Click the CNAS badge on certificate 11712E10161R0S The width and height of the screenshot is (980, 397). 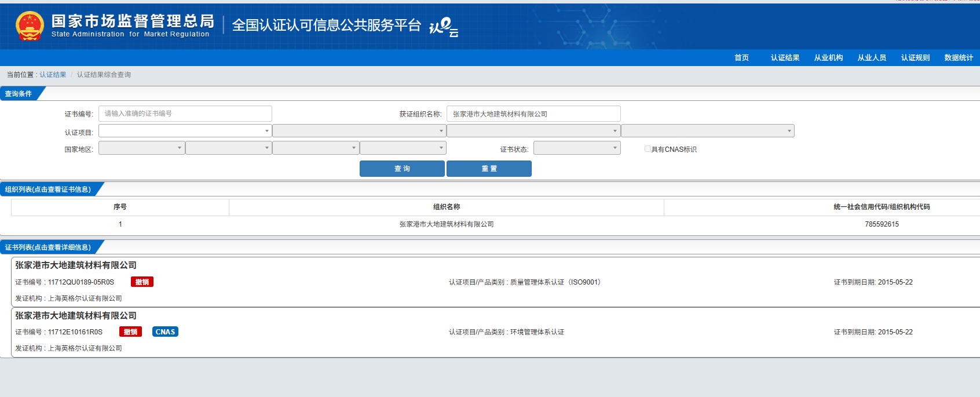(x=166, y=332)
